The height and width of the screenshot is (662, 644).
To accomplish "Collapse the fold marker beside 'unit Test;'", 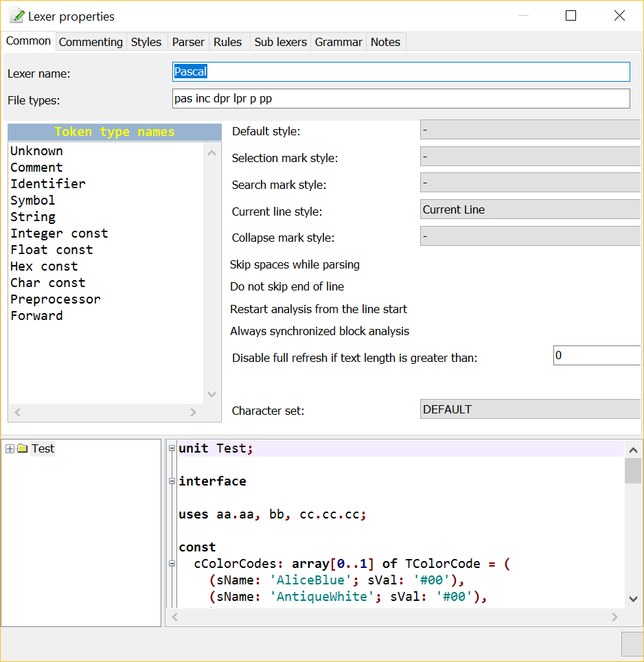I will [172, 448].
